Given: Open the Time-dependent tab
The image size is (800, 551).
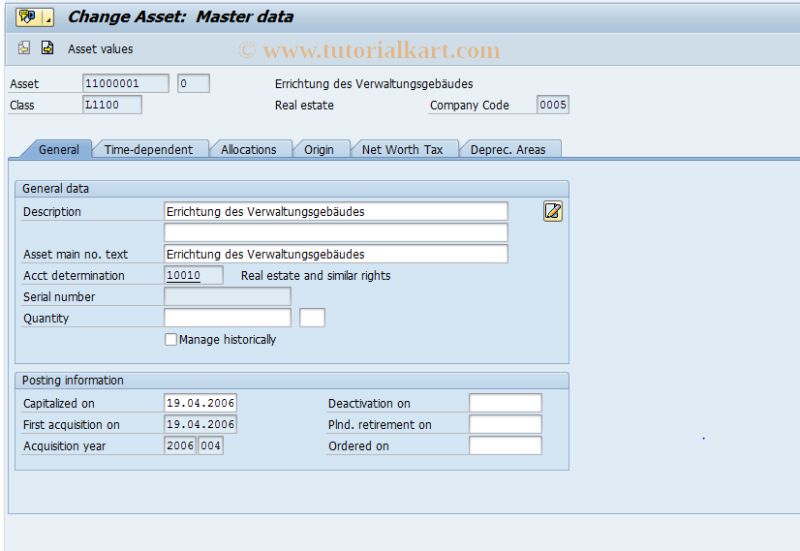Looking at the screenshot, I should [x=148, y=149].
